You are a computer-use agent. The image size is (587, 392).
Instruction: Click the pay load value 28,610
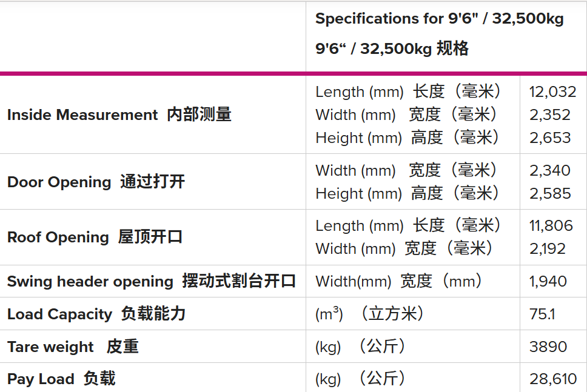553,379
